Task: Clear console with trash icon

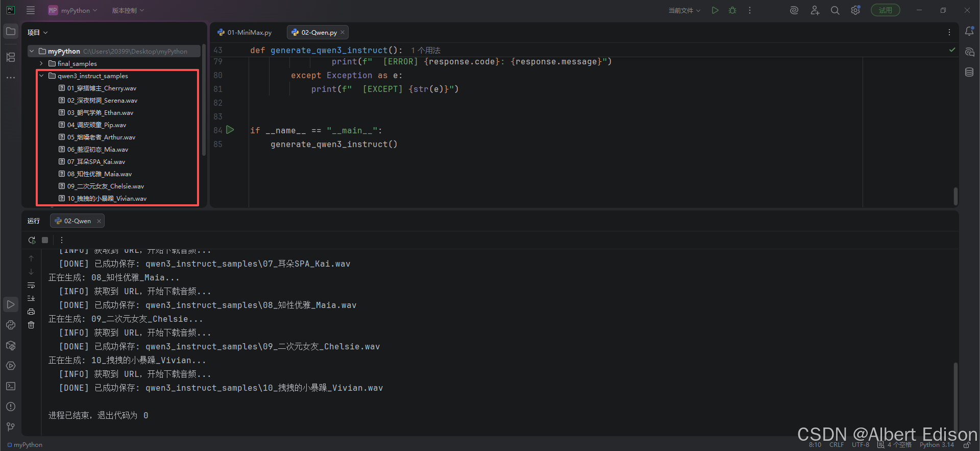Action: tap(31, 325)
